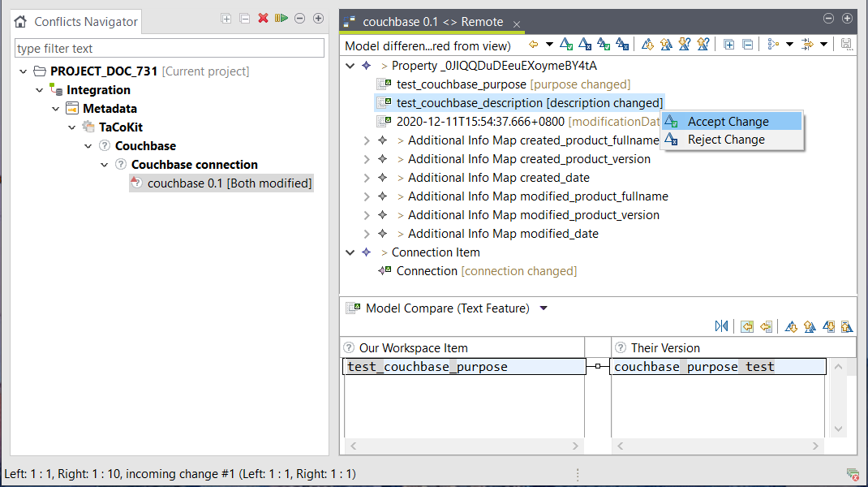Click the pause/resume icon in Conflicts Navigator
The height and width of the screenshot is (487, 868).
(281, 18)
